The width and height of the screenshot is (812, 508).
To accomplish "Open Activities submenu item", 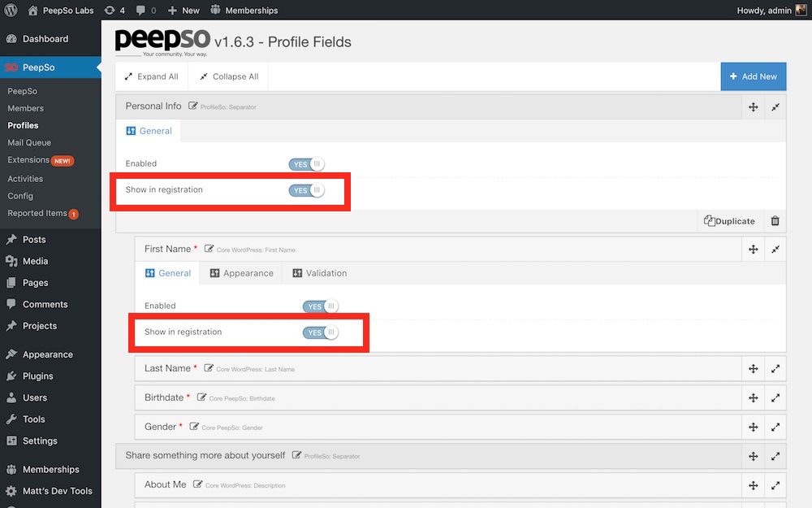I will (25, 179).
